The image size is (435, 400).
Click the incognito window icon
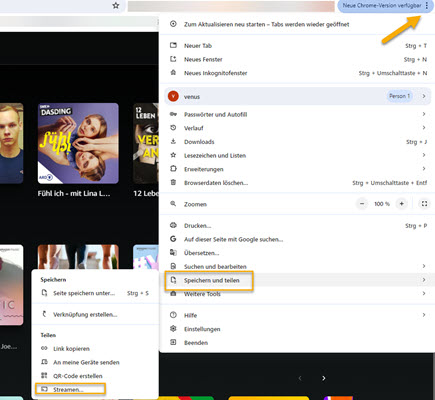pyautogui.click(x=173, y=73)
